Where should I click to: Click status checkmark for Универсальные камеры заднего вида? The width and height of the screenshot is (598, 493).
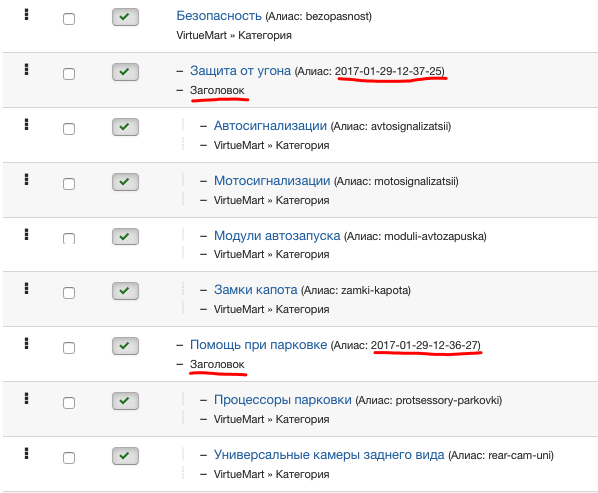[x=125, y=456]
